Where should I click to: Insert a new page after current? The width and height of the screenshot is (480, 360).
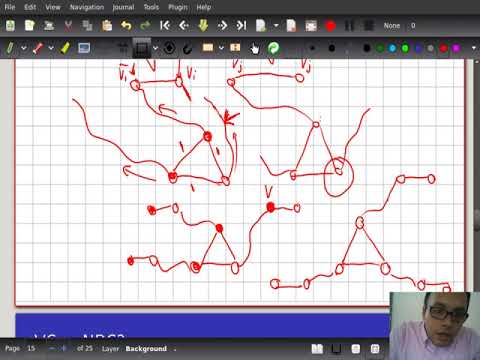[261, 26]
